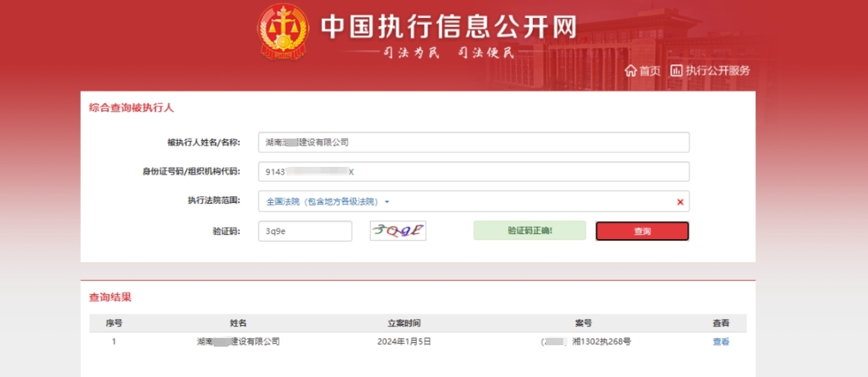This screenshot has width=868, height=377.
Task: Click the 案号 column header
Action: coord(583,323)
